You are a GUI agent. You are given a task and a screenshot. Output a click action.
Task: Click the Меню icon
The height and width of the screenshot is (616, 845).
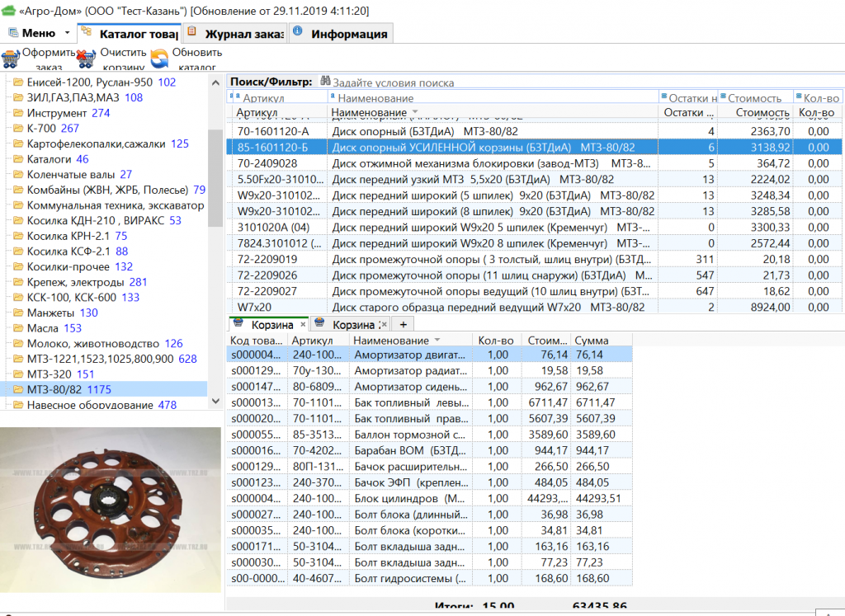(13, 33)
